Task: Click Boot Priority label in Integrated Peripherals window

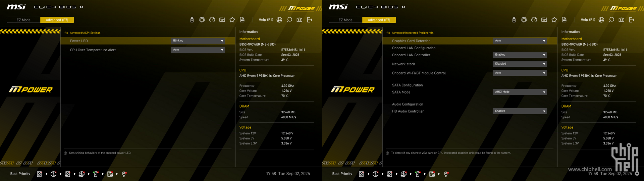Action: pyautogui.click(x=342, y=174)
